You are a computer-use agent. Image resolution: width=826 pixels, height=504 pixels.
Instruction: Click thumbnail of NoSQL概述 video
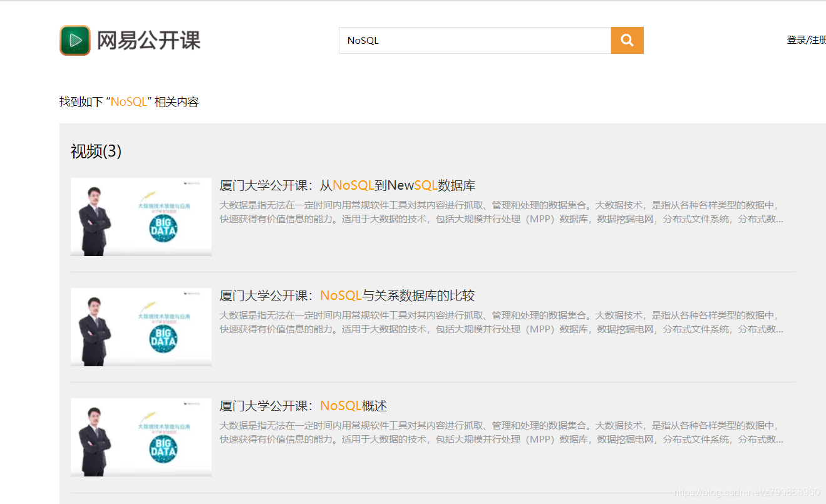(141, 437)
